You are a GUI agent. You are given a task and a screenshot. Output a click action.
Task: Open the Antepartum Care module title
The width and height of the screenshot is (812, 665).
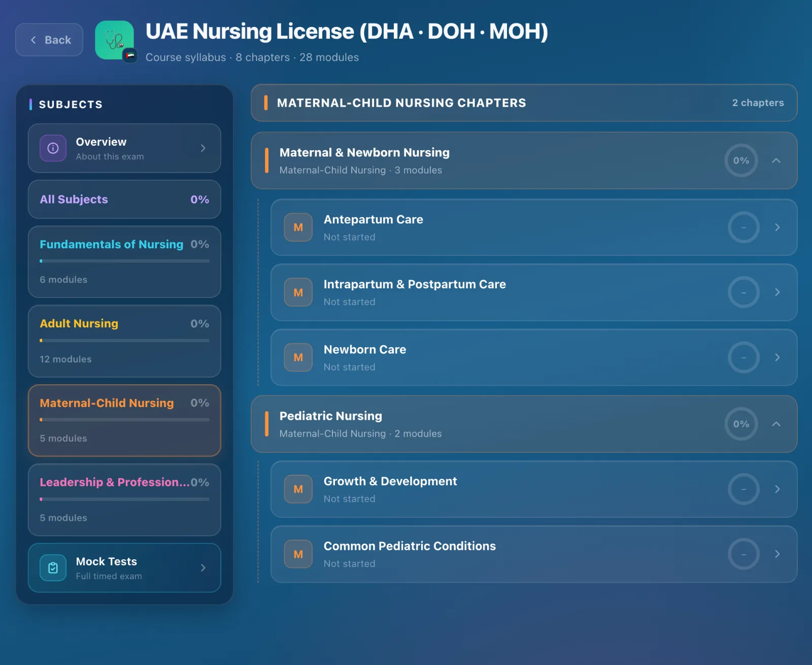[x=374, y=220]
